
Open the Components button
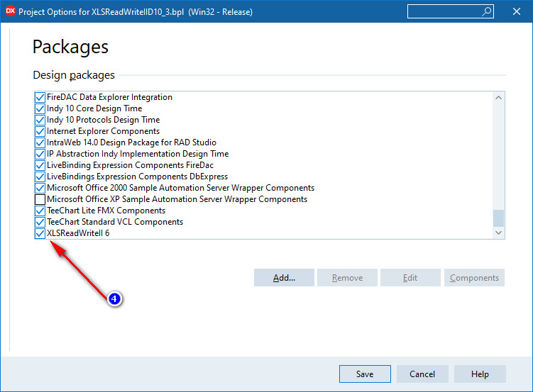pos(474,278)
